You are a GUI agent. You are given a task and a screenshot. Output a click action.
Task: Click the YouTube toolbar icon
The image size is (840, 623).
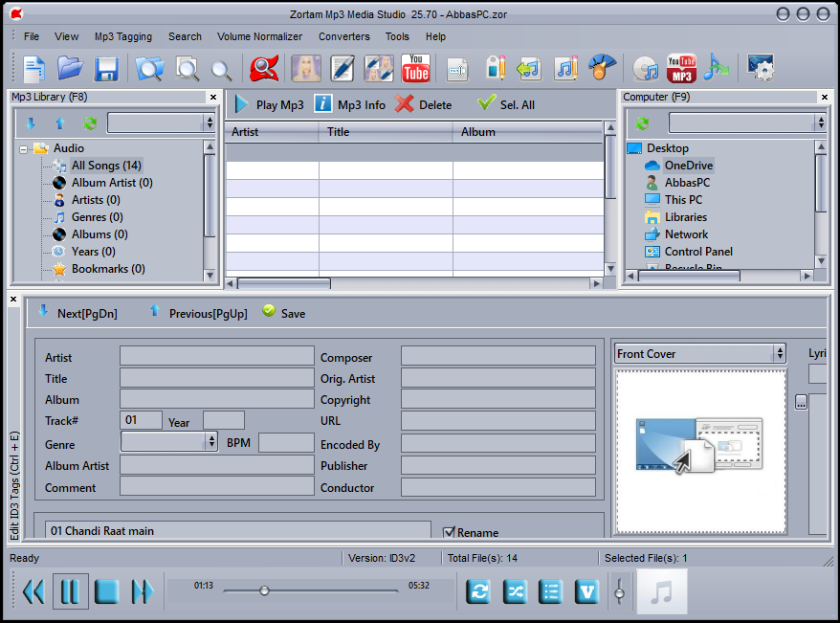(416, 69)
